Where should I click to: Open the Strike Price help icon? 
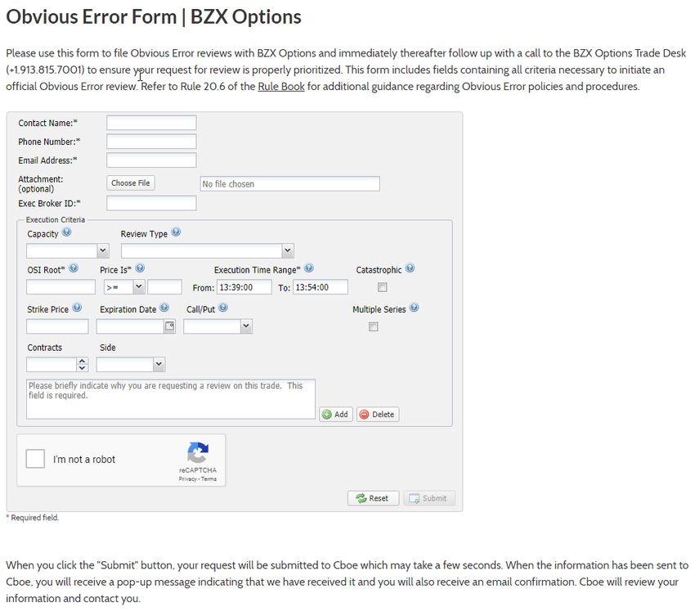pos(77,308)
